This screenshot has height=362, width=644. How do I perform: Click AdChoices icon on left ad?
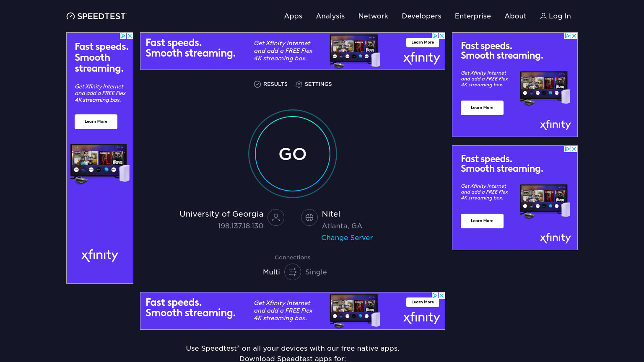[123, 36]
